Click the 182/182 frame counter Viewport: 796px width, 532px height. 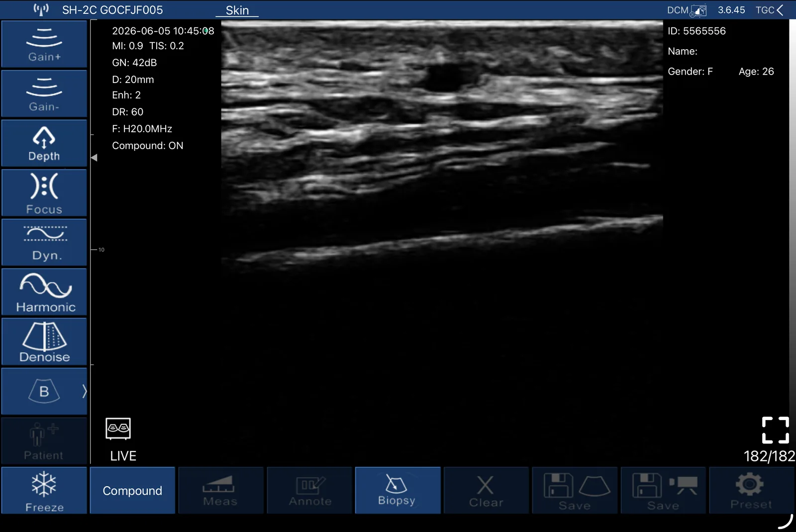click(769, 456)
